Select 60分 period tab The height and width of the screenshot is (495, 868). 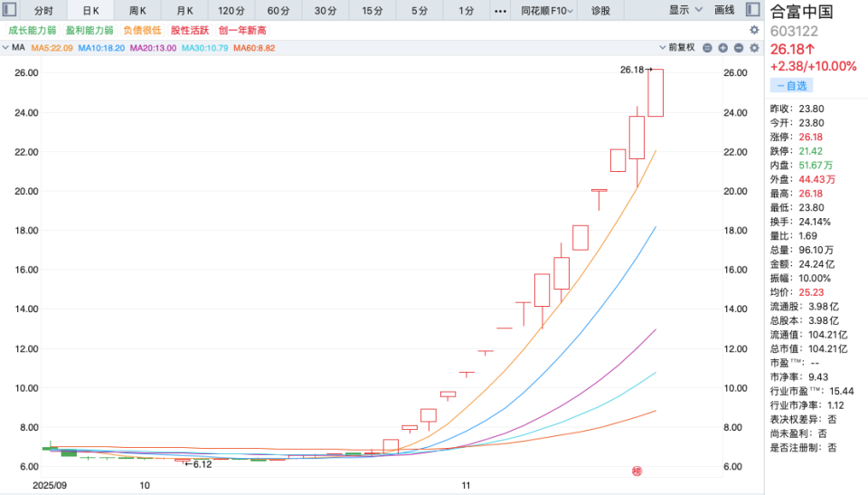click(x=278, y=11)
